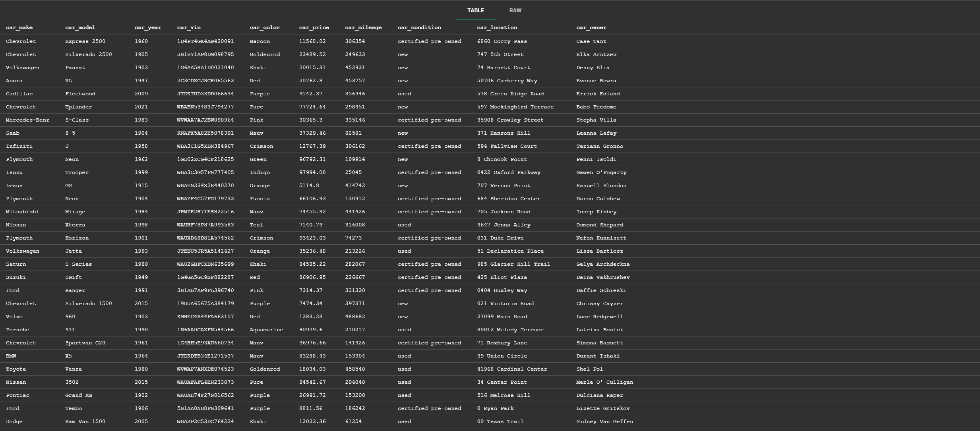Image resolution: width=980 pixels, height=431 pixels.
Task: Click the '597 Mockingbird Terrace' location cell
Action: 515,107
